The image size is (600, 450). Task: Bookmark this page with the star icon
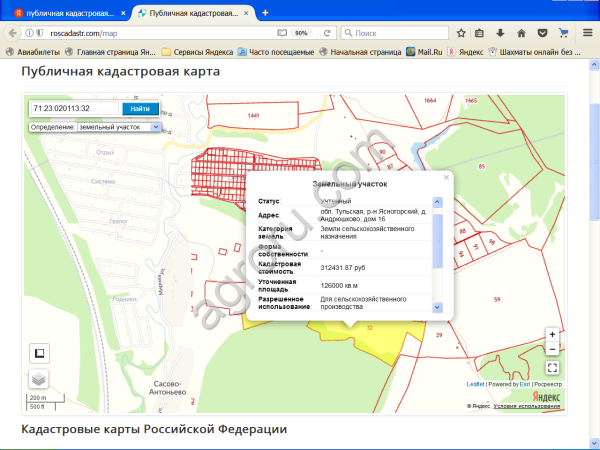461,33
